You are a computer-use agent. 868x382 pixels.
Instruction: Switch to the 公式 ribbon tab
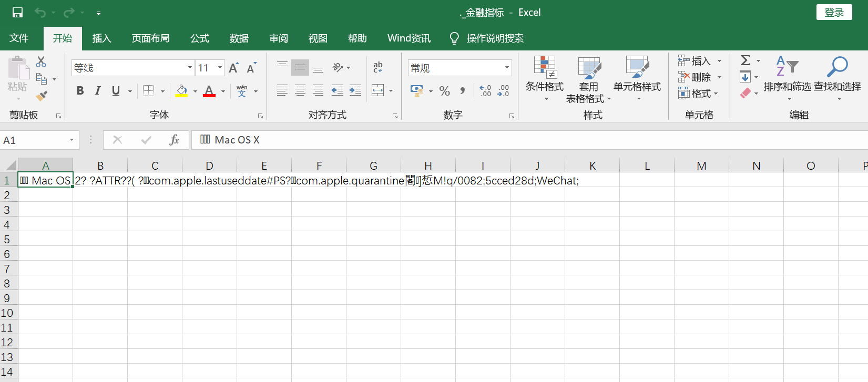pos(200,38)
